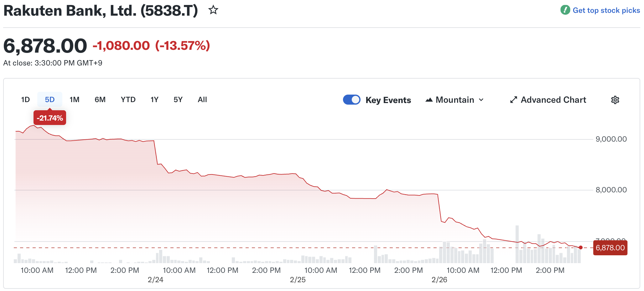Click the -21.74% five-day change badge
The height and width of the screenshot is (291, 644).
click(x=50, y=118)
